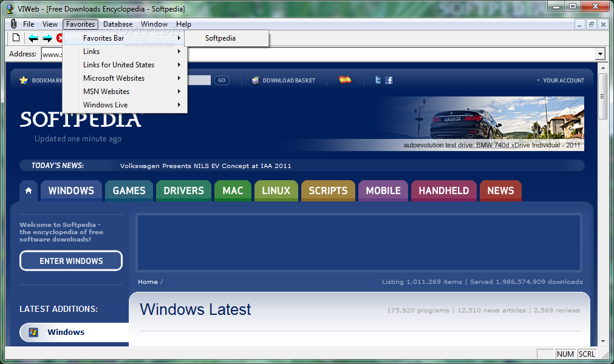Restore the inner document window
The width and height of the screenshot is (614, 364).
click(592, 24)
